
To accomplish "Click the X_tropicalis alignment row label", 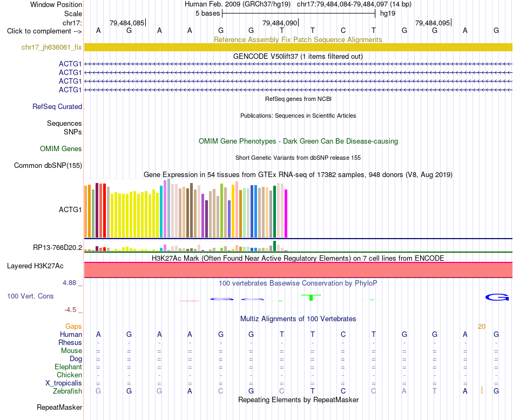I will (x=64, y=383).
